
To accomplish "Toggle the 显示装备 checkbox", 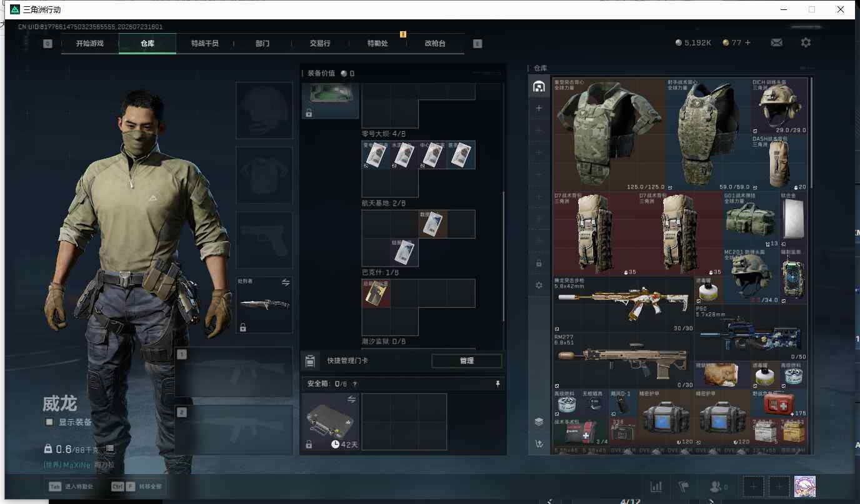I will [x=49, y=422].
